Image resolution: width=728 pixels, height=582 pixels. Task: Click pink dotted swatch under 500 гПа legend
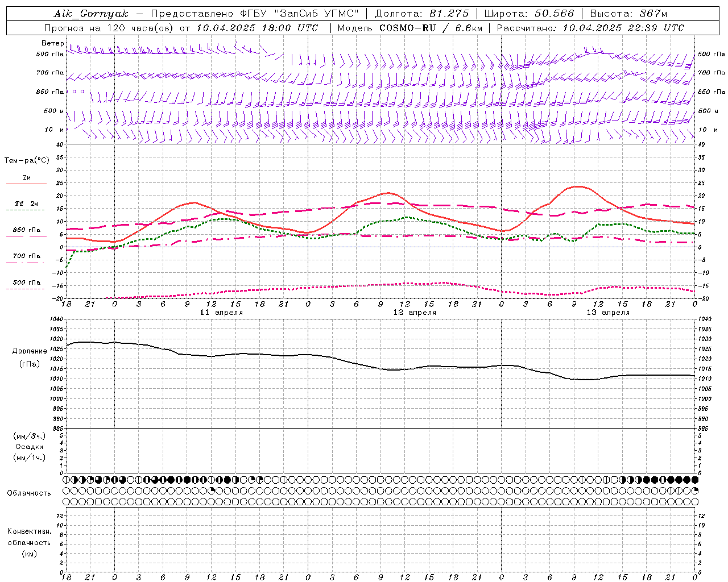point(26,289)
